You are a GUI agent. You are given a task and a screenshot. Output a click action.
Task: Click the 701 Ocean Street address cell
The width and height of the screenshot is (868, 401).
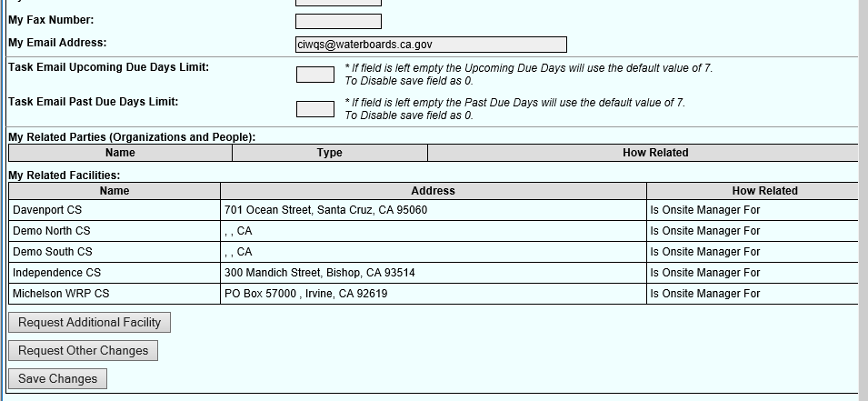tap(325, 210)
